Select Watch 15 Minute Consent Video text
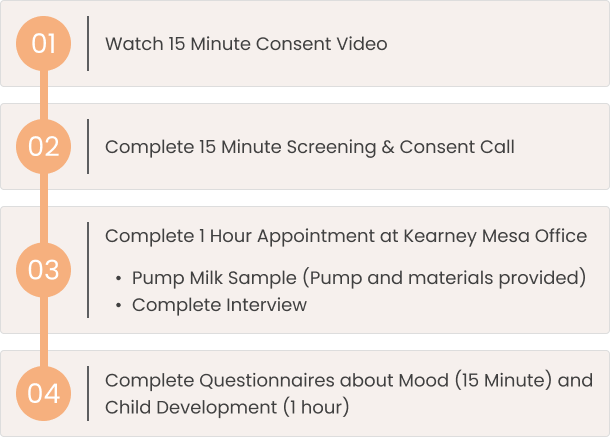The height and width of the screenshot is (437, 610). pos(246,44)
